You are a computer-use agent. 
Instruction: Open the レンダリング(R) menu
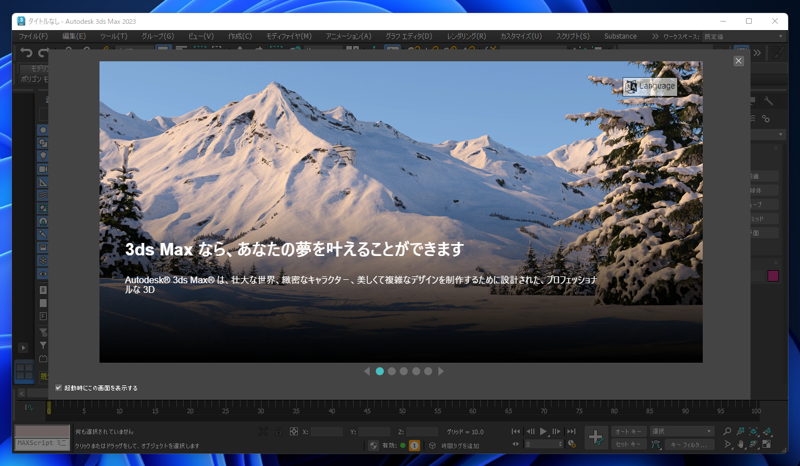click(x=466, y=36)
